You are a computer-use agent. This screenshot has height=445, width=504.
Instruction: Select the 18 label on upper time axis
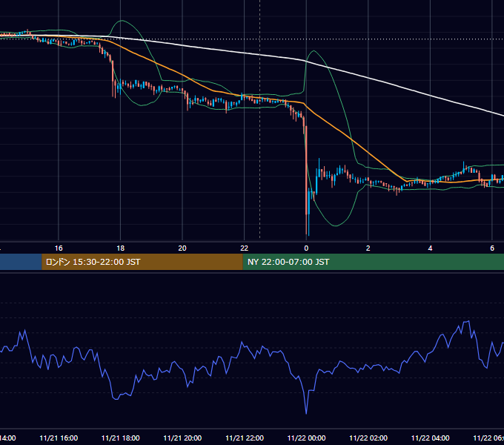(x=121, y=248)
